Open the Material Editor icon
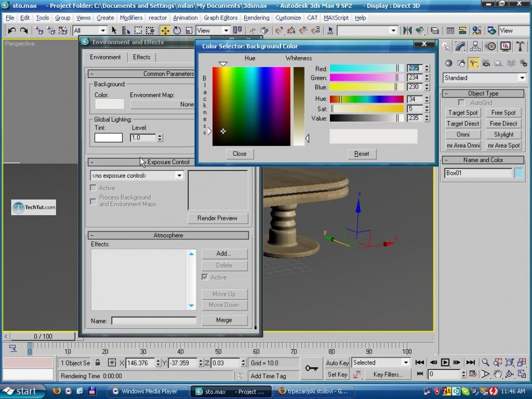This screenshot has width=532, height=399. 477,31
